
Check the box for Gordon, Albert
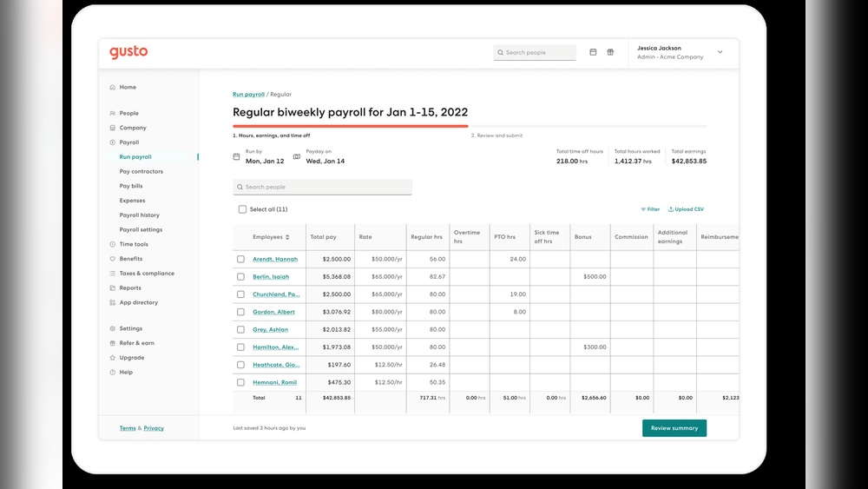tap(240, 313)
